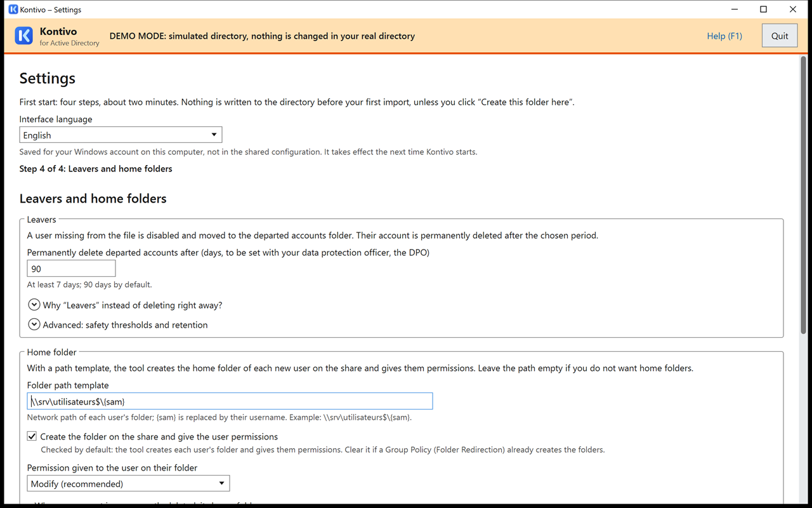
Task: Click the 'Settings' page heading
Action: pos(48,78)
